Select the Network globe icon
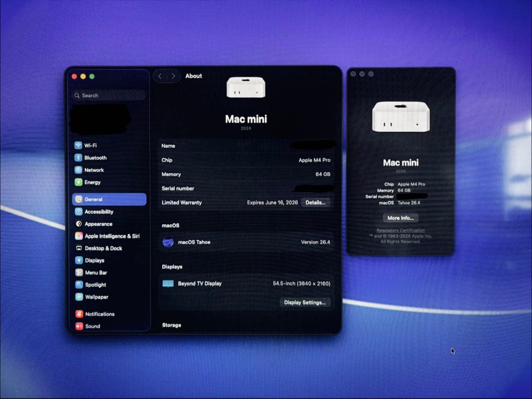This screenshot has height=399, width=532. [78, 170]
